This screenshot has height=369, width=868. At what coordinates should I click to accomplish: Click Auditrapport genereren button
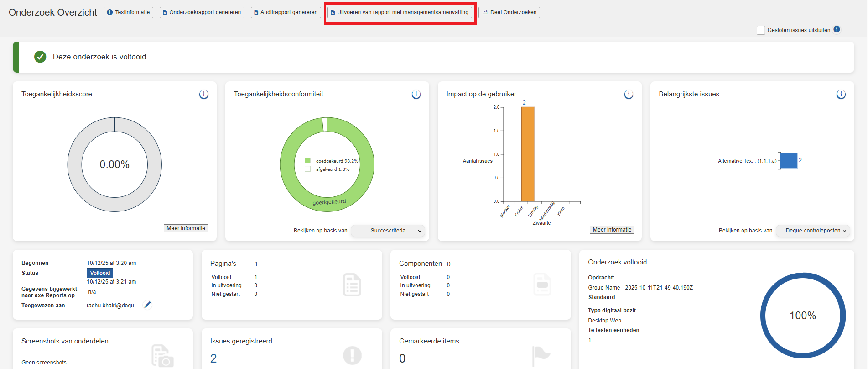[286, 12]
